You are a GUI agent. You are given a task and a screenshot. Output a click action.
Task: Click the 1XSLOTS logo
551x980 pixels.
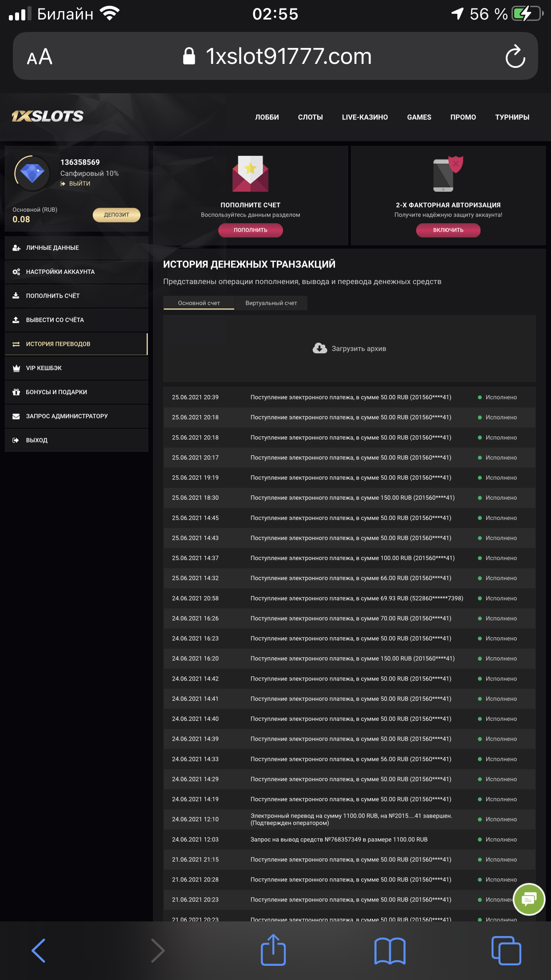47,116
